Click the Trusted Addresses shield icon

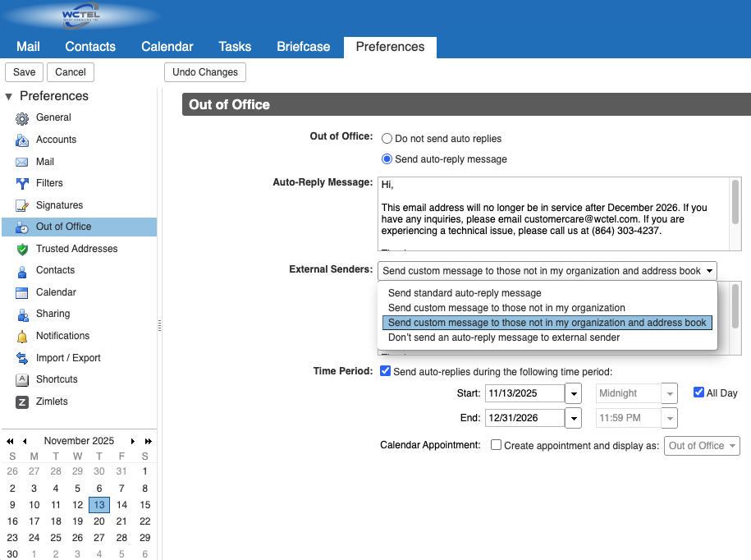(22, 249)
